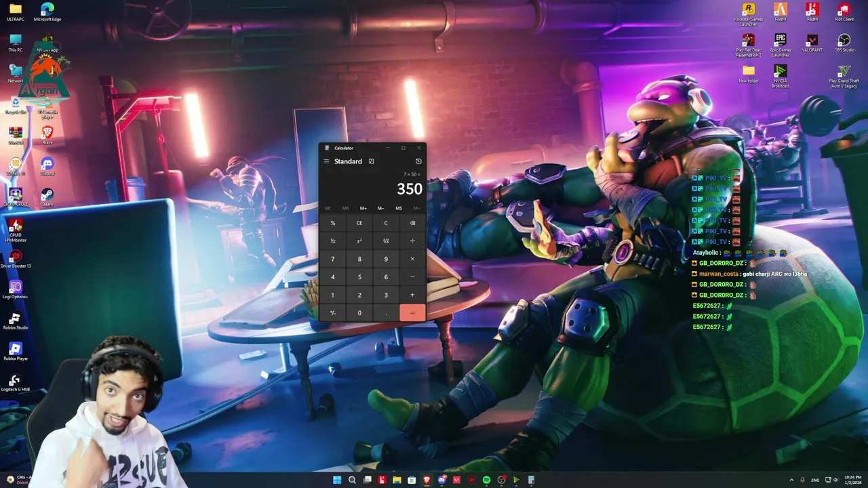The image size is (868, 488).
Task: Select the Discord desktop shortcut
Action: click(x=47, y=166)
